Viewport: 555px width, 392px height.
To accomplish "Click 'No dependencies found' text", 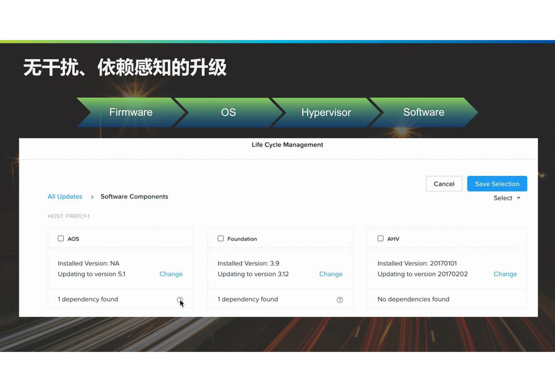I will point(413,299).
